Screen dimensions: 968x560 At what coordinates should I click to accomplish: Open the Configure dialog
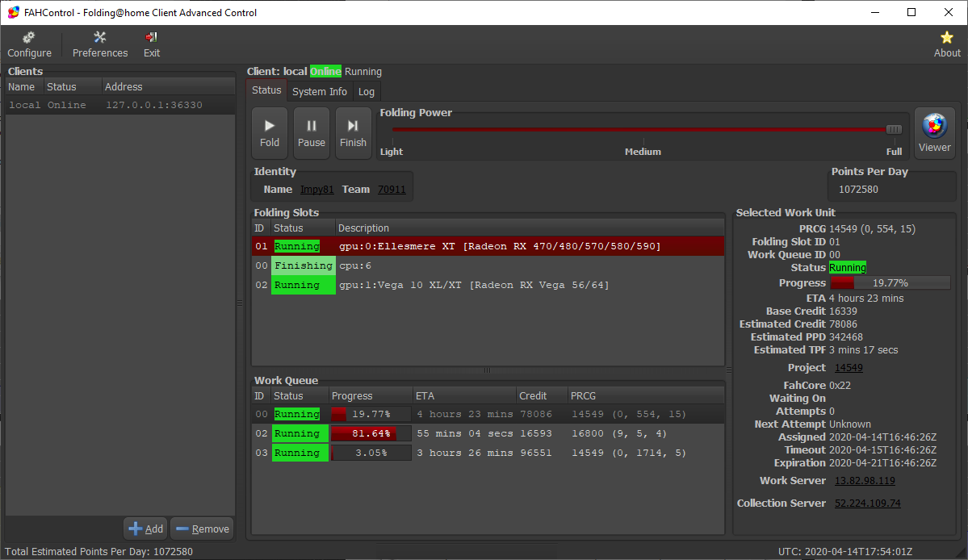tap(29, 44)
